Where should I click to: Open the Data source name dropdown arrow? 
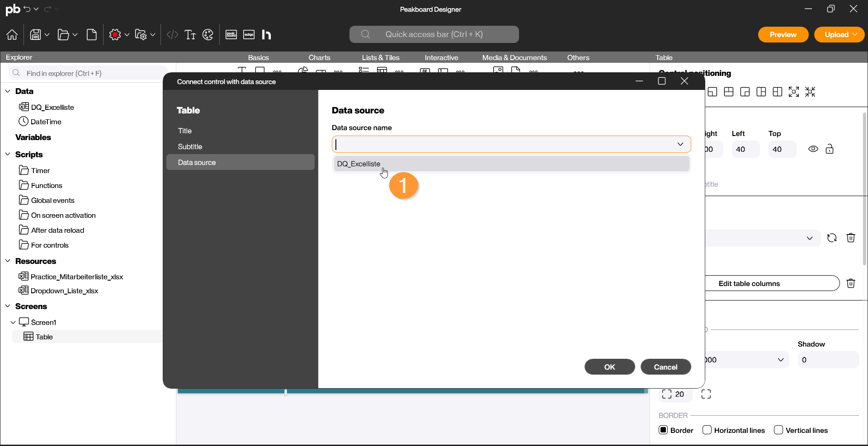680,144
